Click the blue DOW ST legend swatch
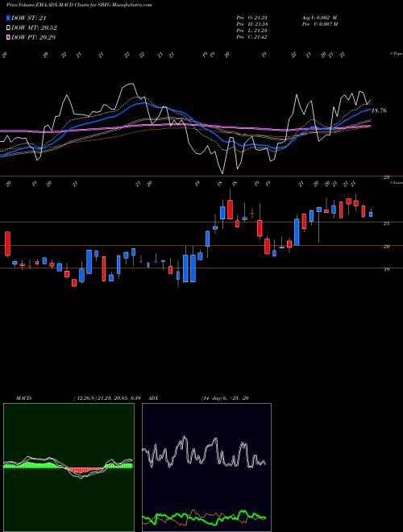The width and height of the screenshot is (403, 532). 8,18
